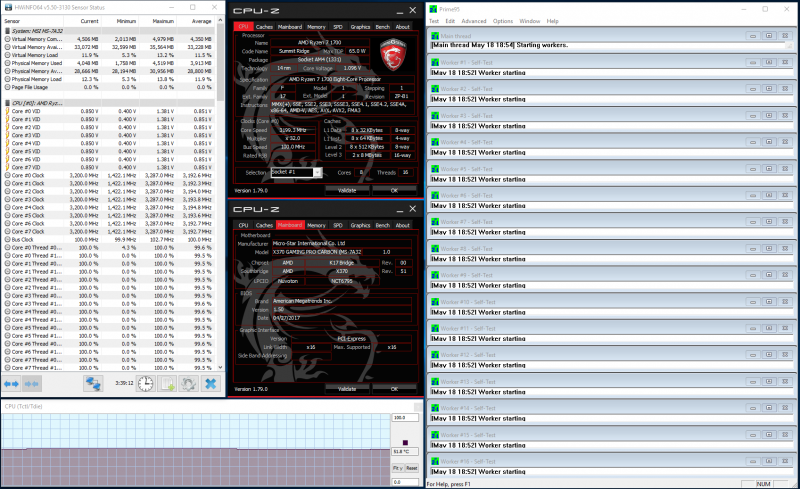
Task: Click the icon of Worker #8 Self-Test window
Action: [x=435, y=249]
